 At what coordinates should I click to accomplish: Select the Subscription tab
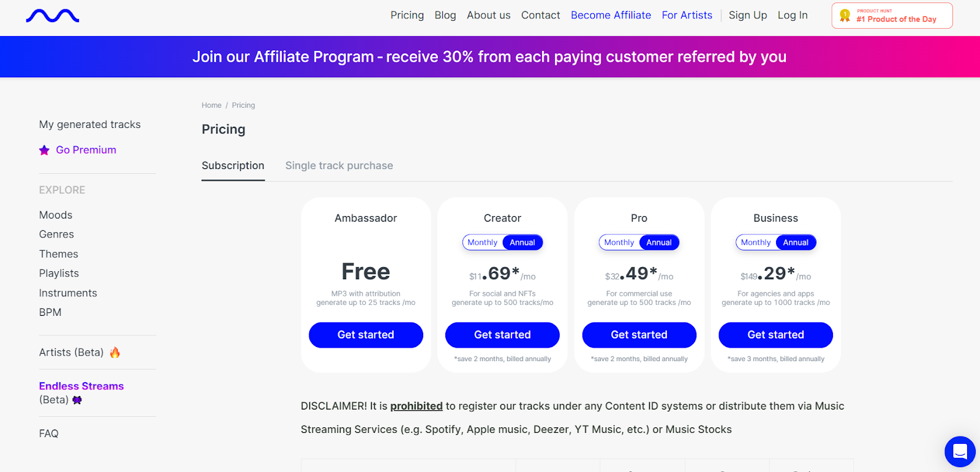pyautogui.click(x=233, y=166)
